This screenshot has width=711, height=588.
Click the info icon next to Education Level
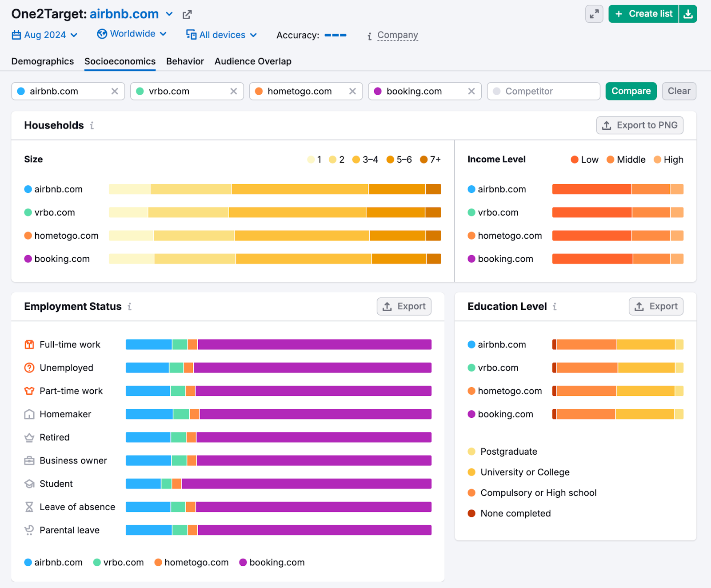click(555, 307)
